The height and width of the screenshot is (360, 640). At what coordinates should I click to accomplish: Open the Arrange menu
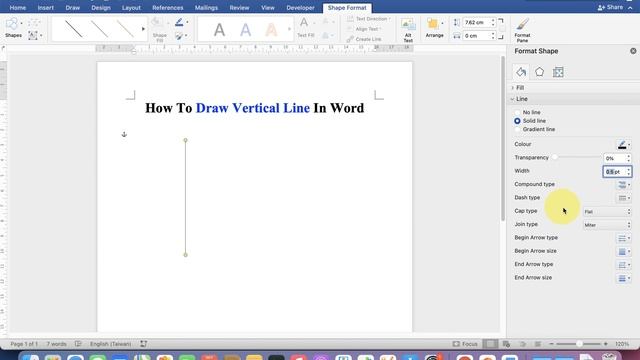434,28
